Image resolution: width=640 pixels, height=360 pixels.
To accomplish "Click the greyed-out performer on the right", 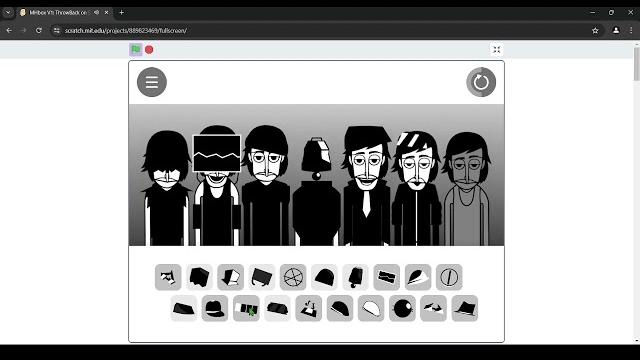I will pos(467,189).
